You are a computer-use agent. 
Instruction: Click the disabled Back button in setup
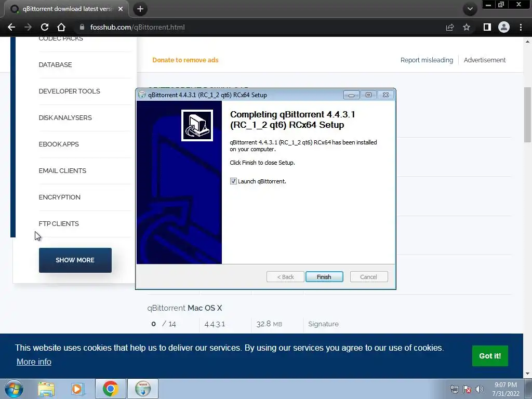click(x=285, y=277)
